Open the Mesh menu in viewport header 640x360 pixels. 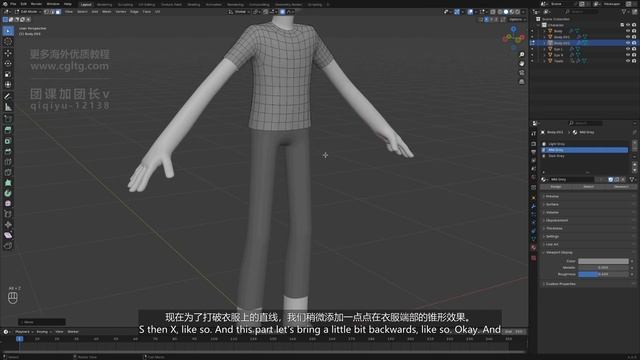(107, 12)
